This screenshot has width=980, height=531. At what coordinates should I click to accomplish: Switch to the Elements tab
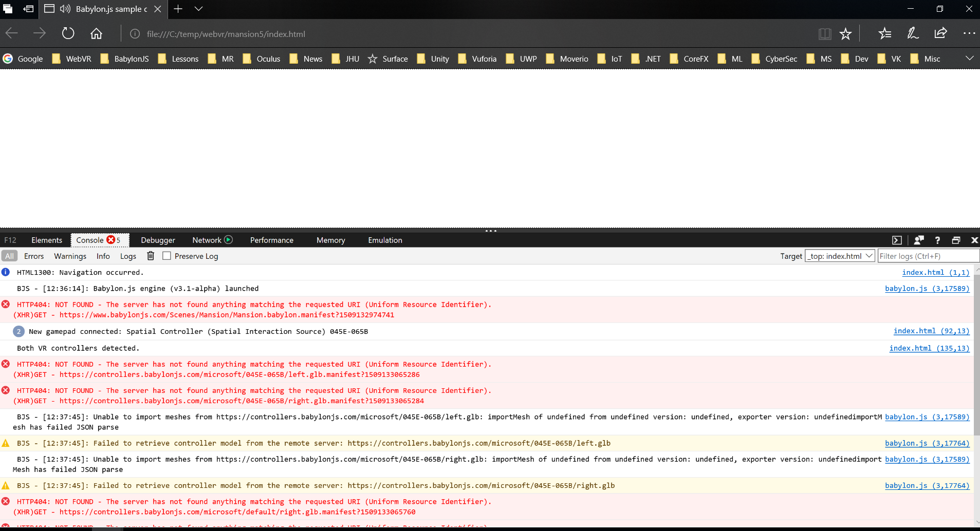click(47, 240)
